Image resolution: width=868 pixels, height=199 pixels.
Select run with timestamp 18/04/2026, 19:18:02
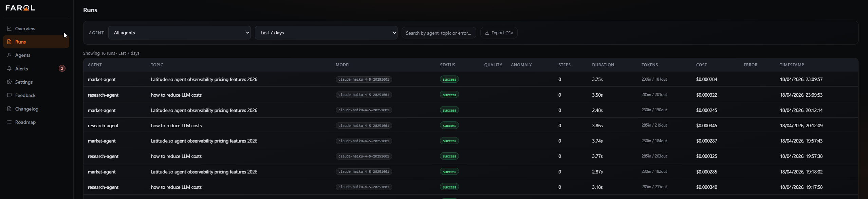pyautogui.click(x=471, y=172)
